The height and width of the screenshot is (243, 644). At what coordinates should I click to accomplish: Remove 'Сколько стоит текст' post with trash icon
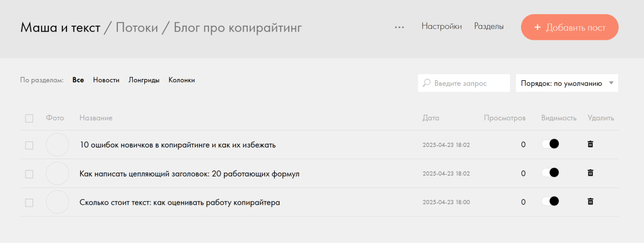pos(590,201)
